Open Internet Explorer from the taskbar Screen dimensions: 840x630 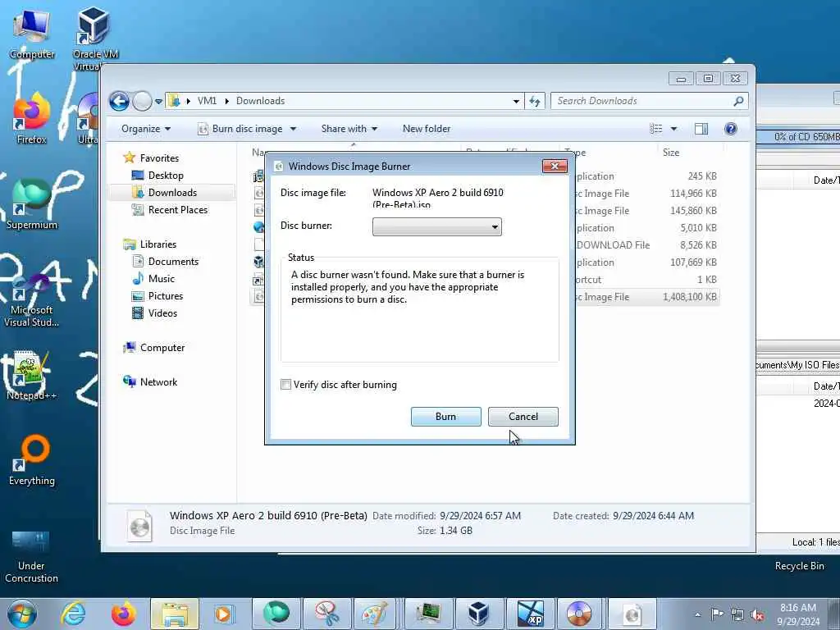pyautogui.click(x=73, y=614)
